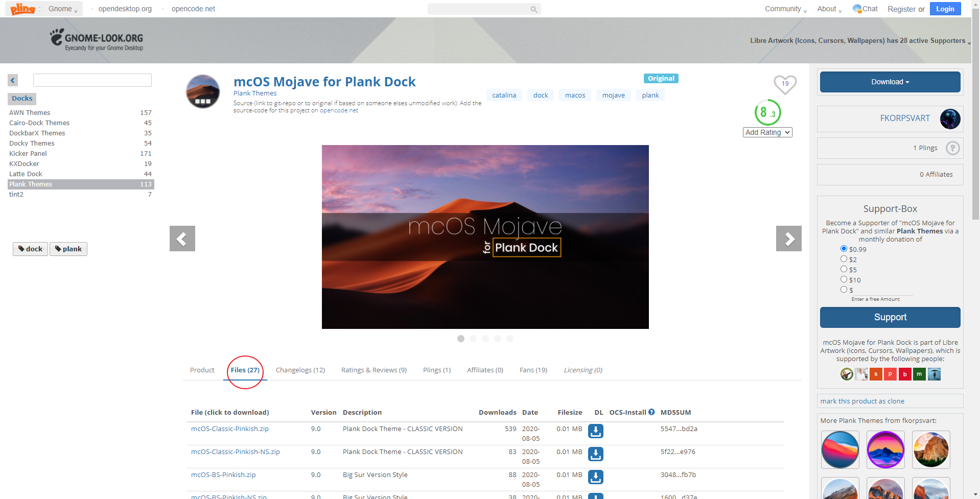
Task: Click the mcOS Mojave product avatar image
Action: coord(203,91)
